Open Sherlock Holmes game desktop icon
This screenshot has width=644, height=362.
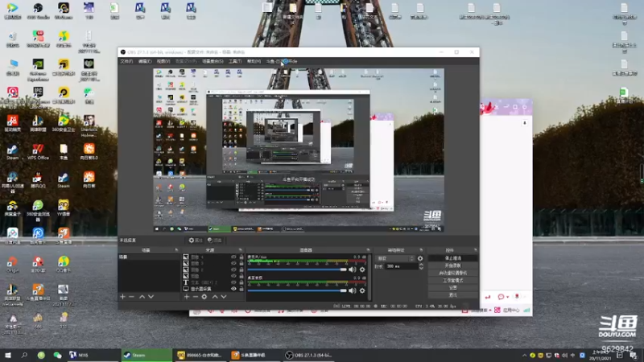pos(89,125)
